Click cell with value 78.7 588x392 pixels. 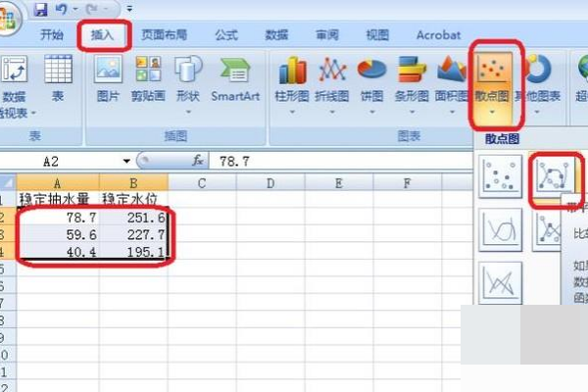[x=58, y=218]
